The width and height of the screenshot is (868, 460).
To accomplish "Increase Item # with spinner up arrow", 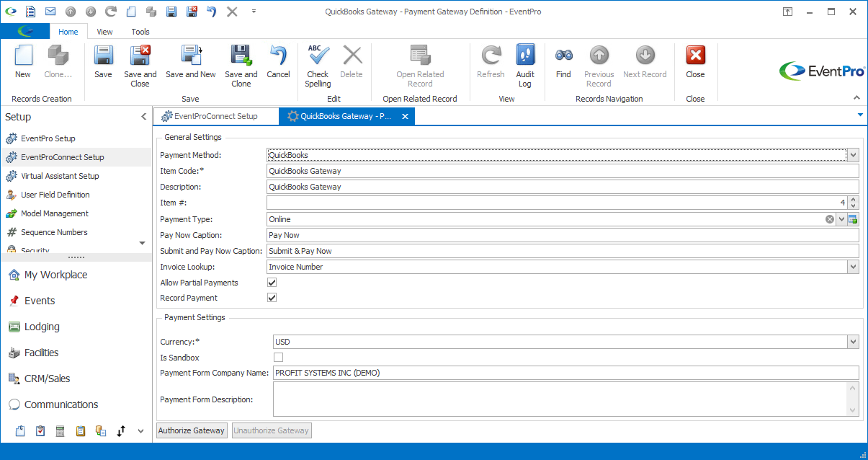I will pos(854,200).
